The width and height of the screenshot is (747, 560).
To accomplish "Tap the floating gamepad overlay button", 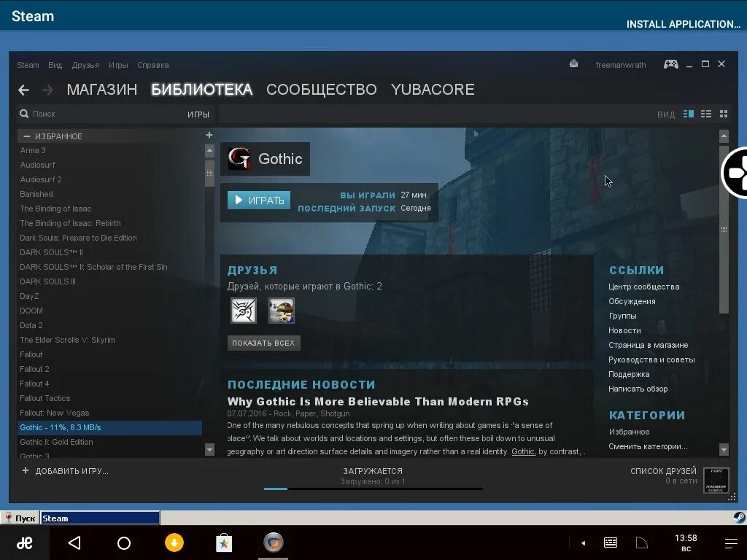I will 735,172.
